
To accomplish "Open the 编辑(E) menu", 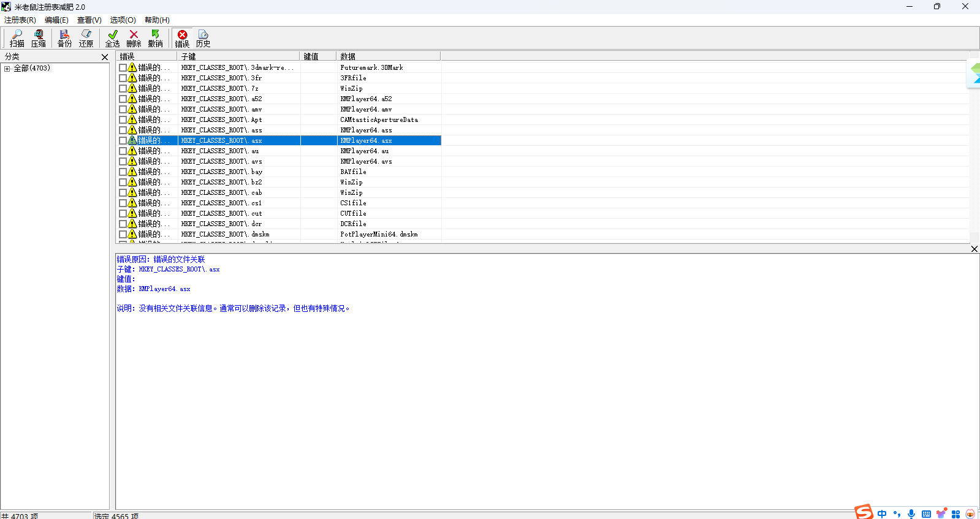I will coord(56,20).
